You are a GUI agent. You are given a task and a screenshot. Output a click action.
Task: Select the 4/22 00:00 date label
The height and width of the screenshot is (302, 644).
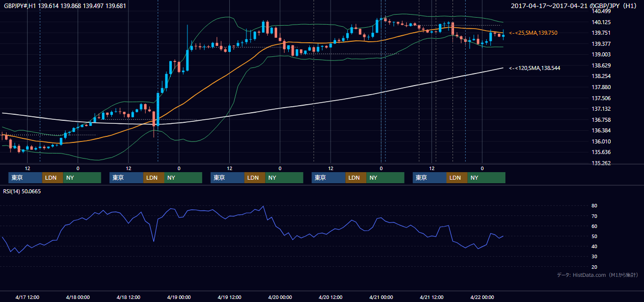(482, 297)
